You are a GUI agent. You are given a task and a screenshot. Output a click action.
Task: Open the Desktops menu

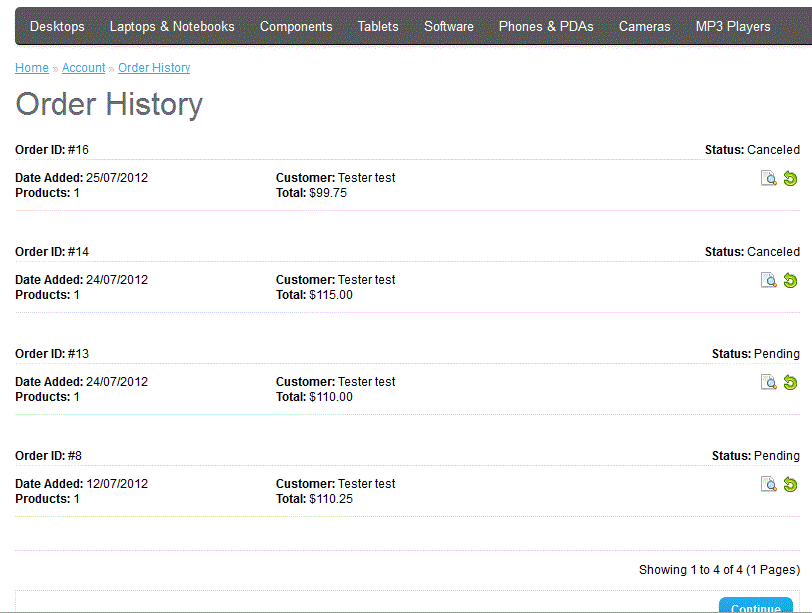[57, 27]
